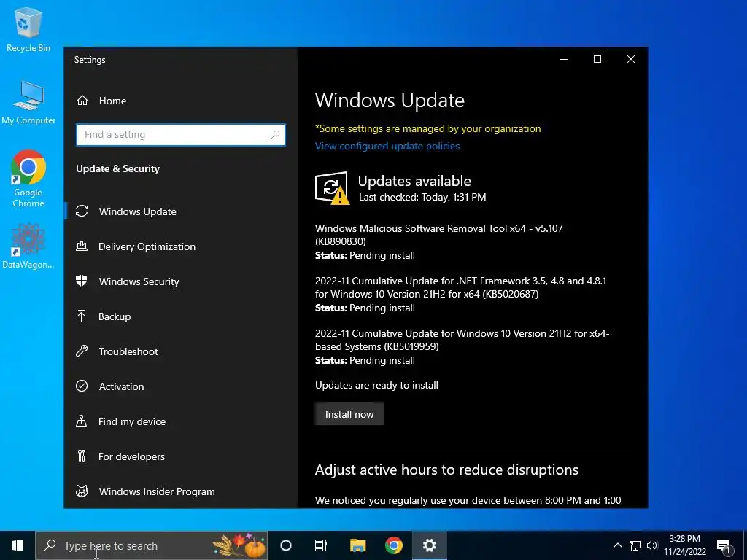Click the Home house icon in Settings
Viewport: 747px width, 560px height.
tap(82, 101)
